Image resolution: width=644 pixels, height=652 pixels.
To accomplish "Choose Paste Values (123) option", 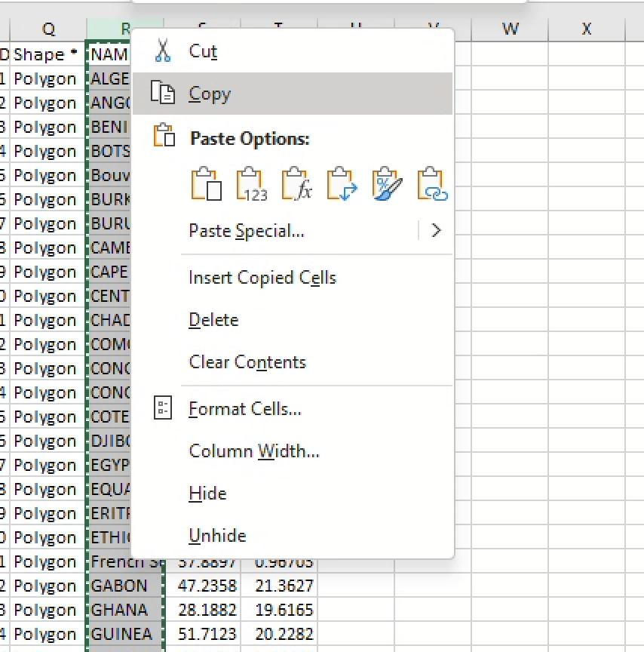I will (252, 184).
